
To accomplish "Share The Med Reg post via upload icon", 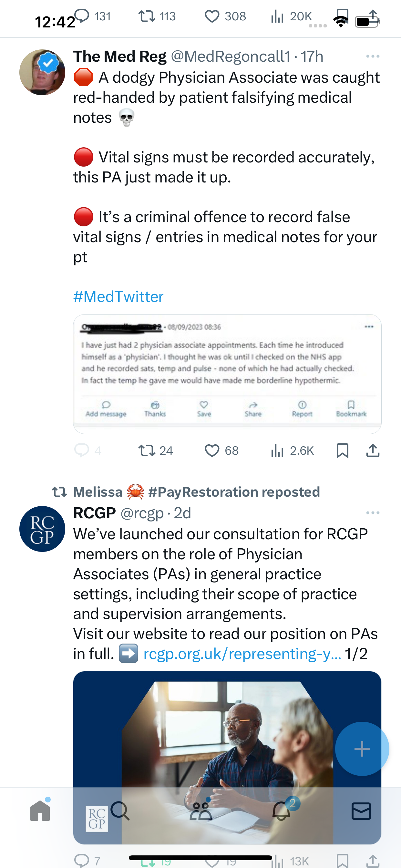I will click(373, 450).
